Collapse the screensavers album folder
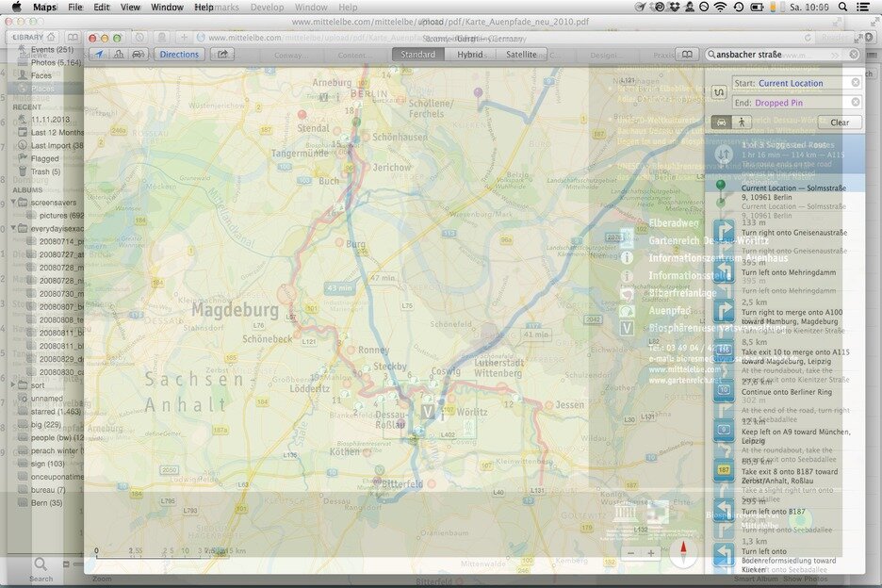Screen dimensions: 882x588 [13, 202]
